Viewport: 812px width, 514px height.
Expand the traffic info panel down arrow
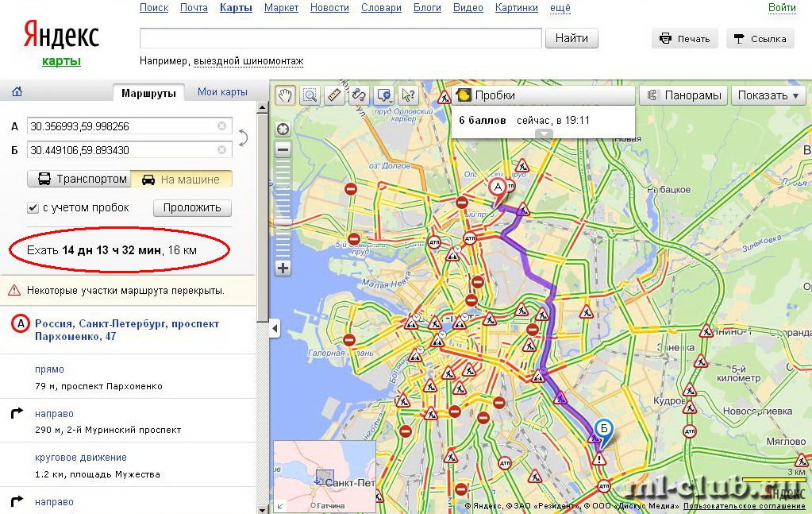tap(544, 134)
